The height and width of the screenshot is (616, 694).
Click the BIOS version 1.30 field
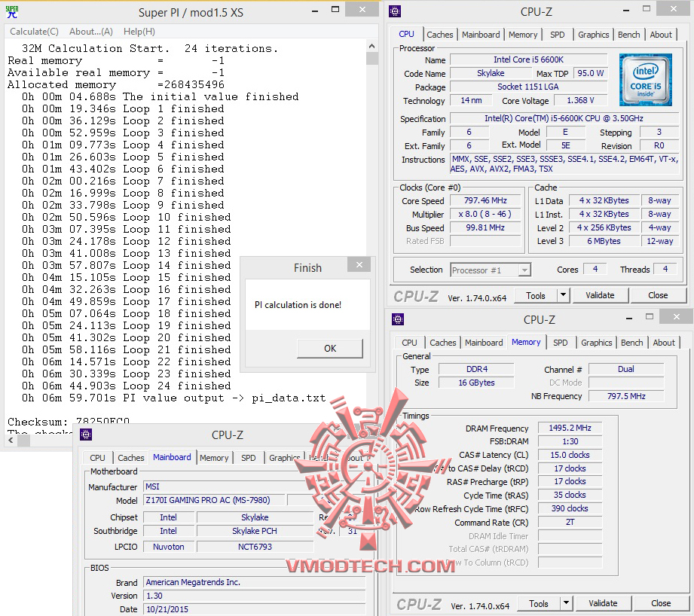[x=255, y=596]
